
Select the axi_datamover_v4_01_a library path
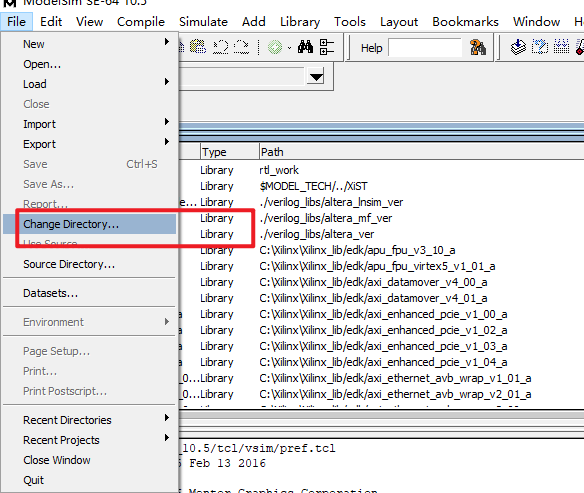[373, 298]
